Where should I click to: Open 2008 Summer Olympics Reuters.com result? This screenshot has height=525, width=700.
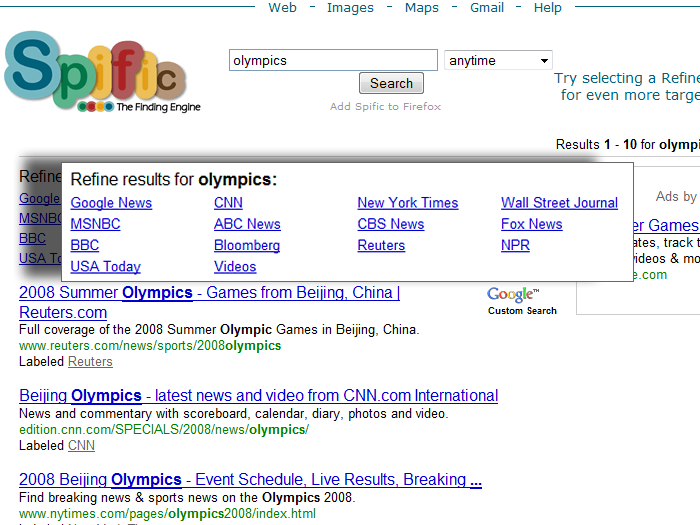(x=209, y=302)
